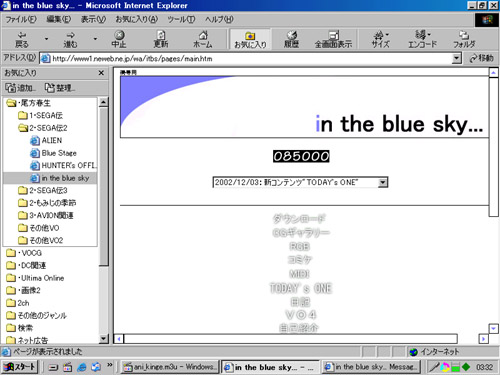Open the その他VO folder
Image resolution: width=500 pixels, height=375 pixels.
pos(39,228)
